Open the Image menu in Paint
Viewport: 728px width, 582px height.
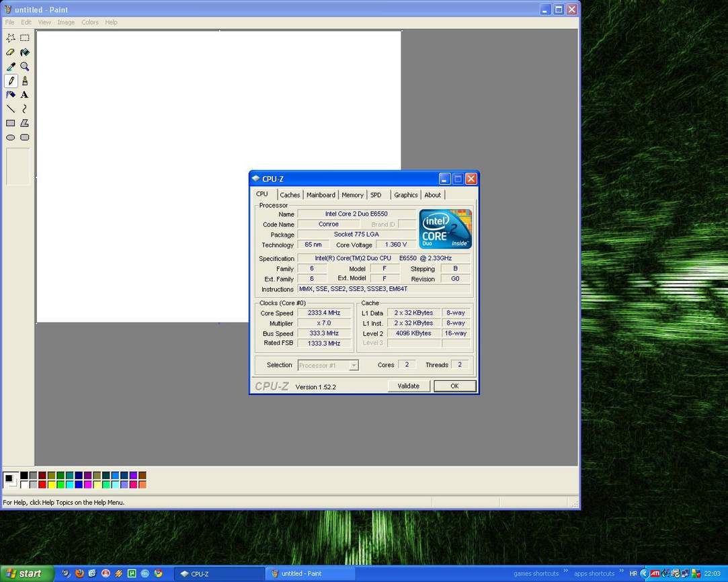click(66, 22)
